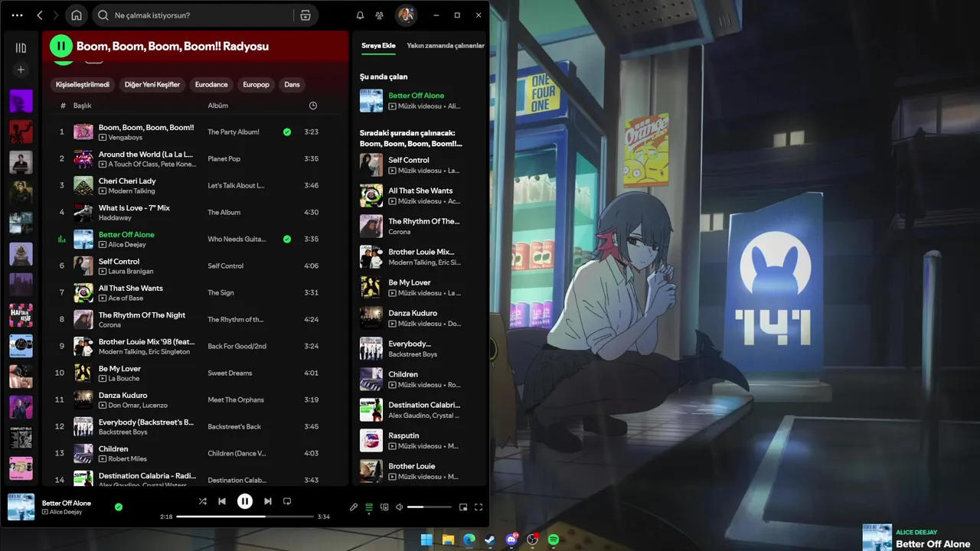980x551 pixels.
Task: Open Microsoft Edge from the taskbar
Action: click(x=469, y=540)
